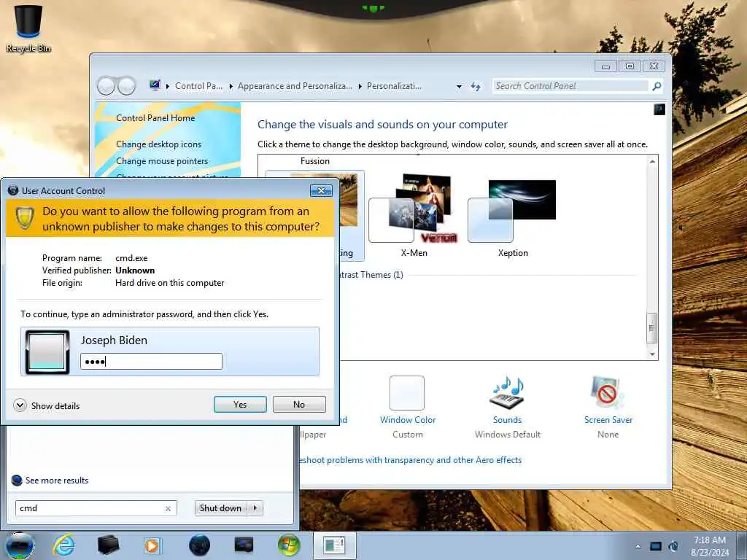Click the Control Pa... breadcrumb

tap(198, 86)
